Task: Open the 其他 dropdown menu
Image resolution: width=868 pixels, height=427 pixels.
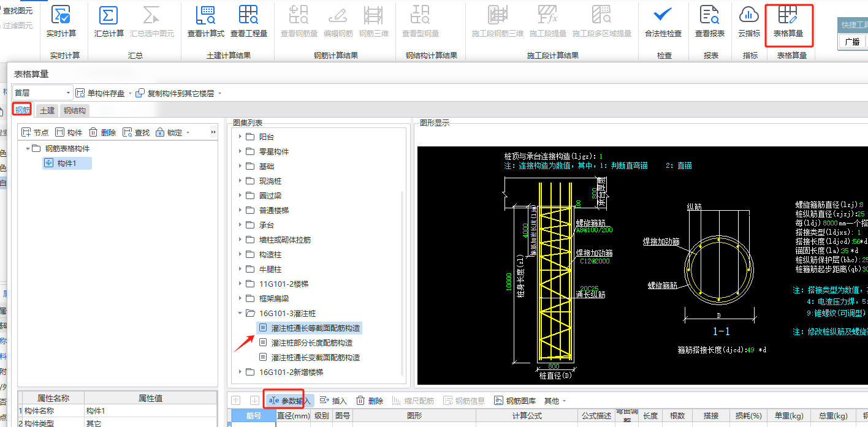Action: click(x=554, y=401)
